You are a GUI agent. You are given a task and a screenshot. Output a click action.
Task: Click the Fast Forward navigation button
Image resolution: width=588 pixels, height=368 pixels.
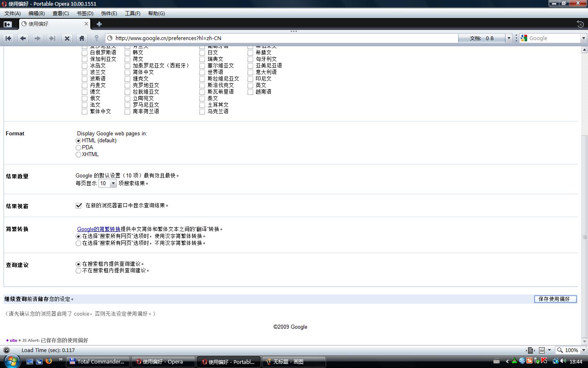[x=52, y=38]
